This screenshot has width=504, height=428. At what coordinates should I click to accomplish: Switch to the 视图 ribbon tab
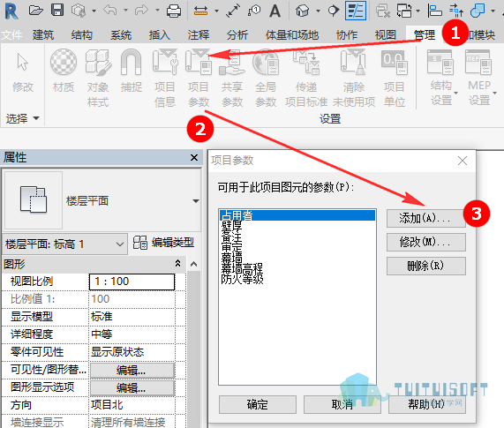coord(386,34)
